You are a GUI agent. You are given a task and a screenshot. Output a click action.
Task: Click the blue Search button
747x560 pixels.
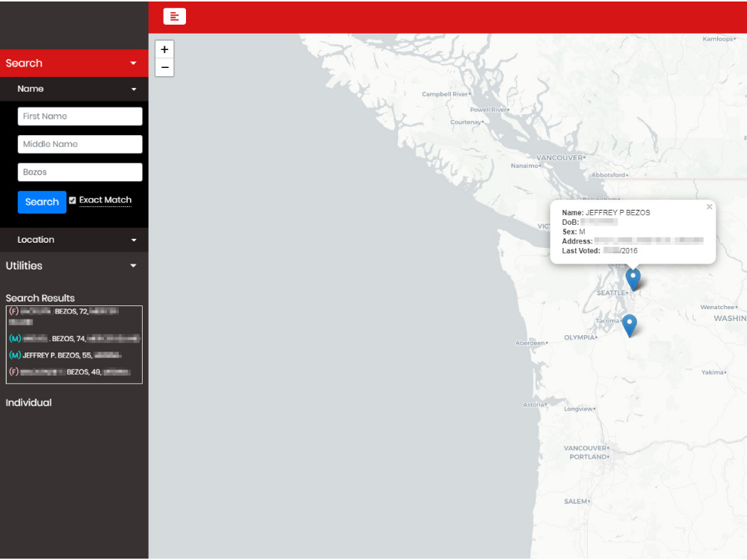(42, 202)
